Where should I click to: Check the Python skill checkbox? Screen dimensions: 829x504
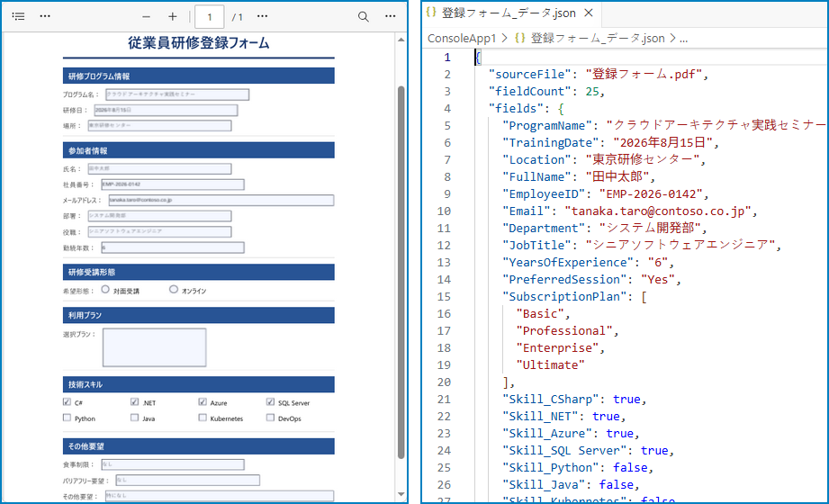point(67,418)
